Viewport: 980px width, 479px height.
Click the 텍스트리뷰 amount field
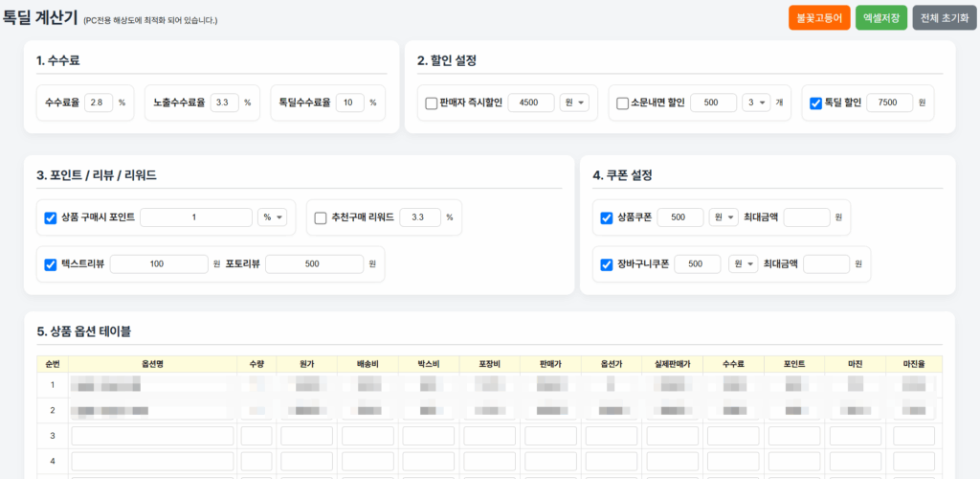pyautogui.click(x=159, y=264)
